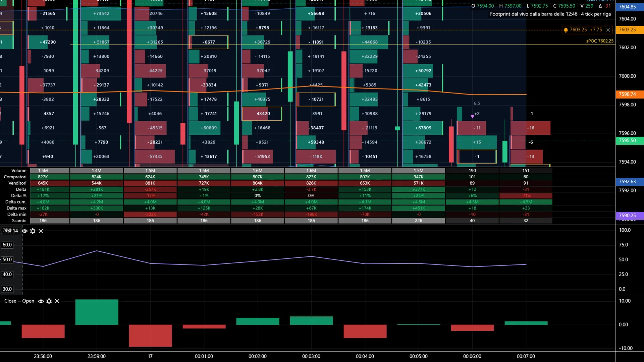
Task: Click the +451K Delta max cell
Action: 419,208
